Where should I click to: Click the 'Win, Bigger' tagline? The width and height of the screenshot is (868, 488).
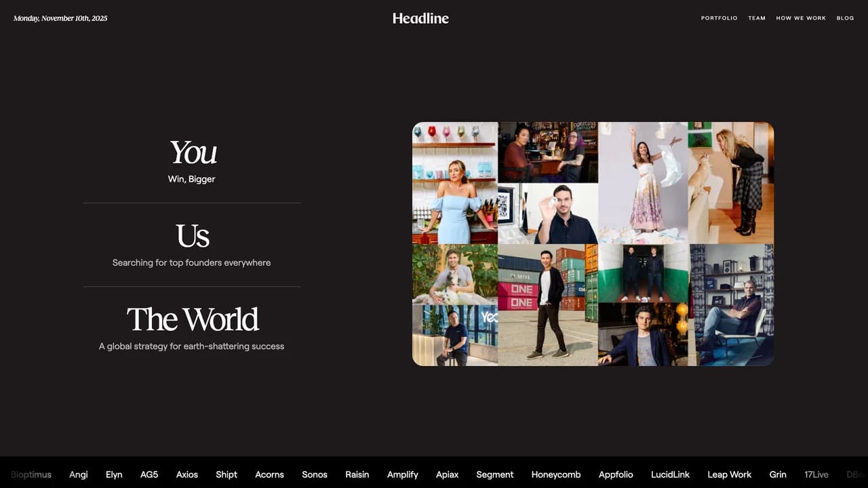click(x=192, y=179)
